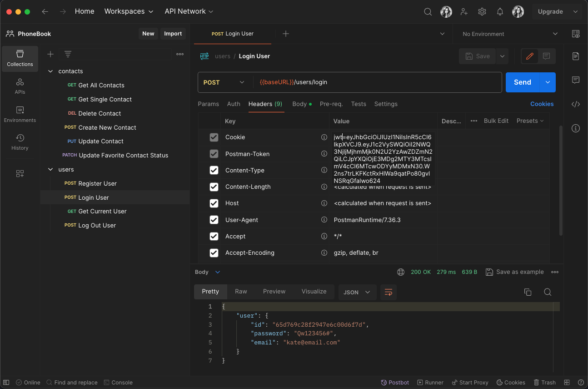This screenshot has height=389, width=588.
Task: Open the Send button dropdown arrow
Action: point(548,82)
